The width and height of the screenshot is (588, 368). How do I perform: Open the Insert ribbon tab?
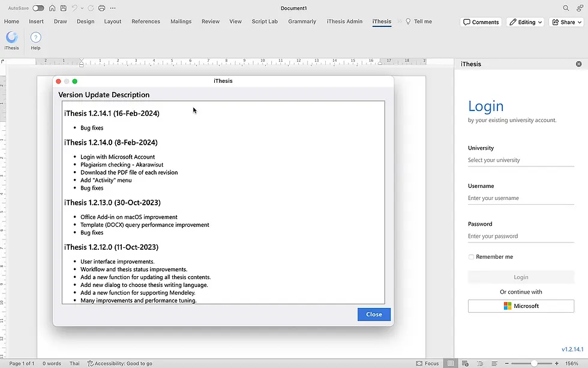click(x=37, y=22)
